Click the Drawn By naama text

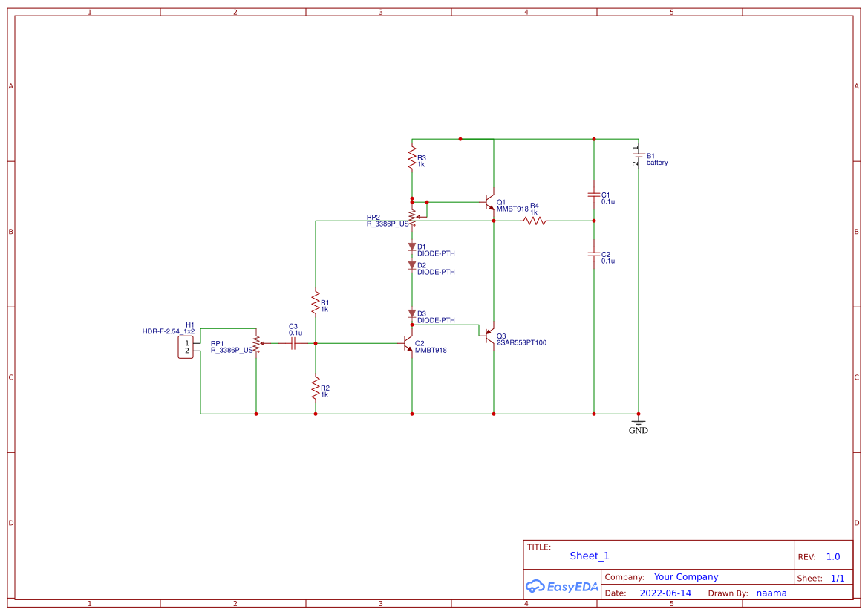pos(771,593)
